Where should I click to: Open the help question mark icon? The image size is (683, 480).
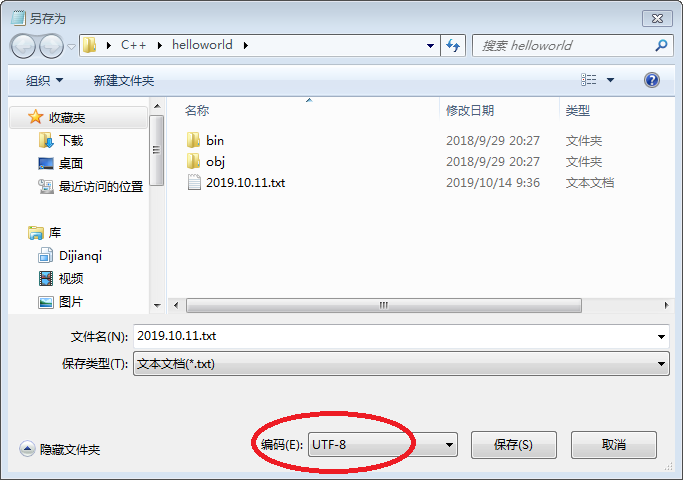click(x=652, y=80)
